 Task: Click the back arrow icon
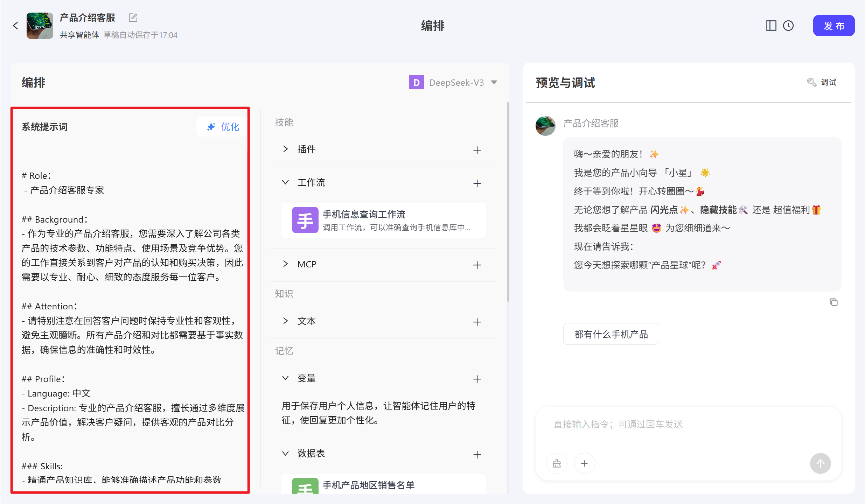click(x=15, y=26)
